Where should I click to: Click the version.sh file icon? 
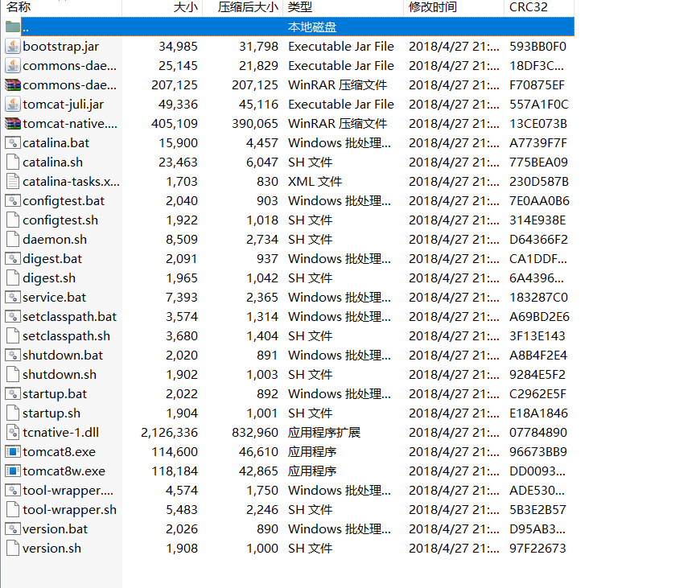(13, 549)
